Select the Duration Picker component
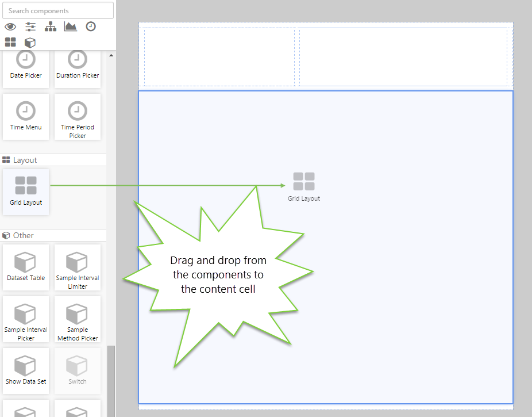Viewport: 532px width, 417px height. (78, 65)
